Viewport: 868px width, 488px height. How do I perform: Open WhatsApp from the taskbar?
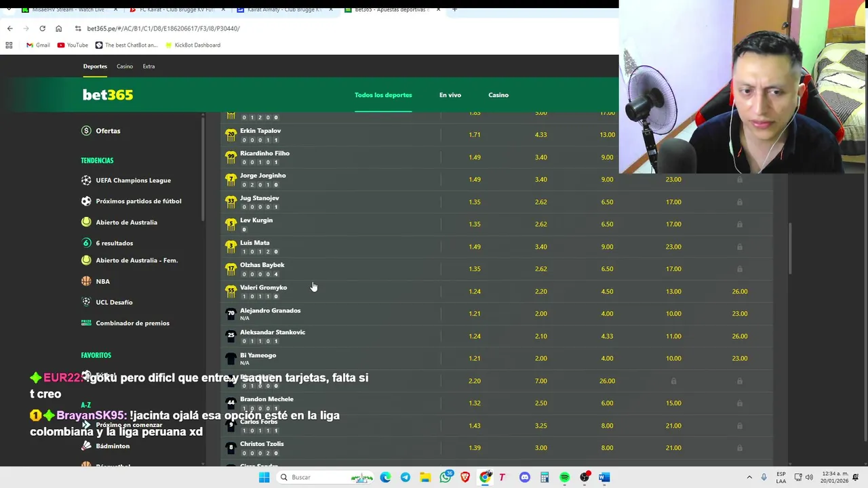tap(446, 477)
